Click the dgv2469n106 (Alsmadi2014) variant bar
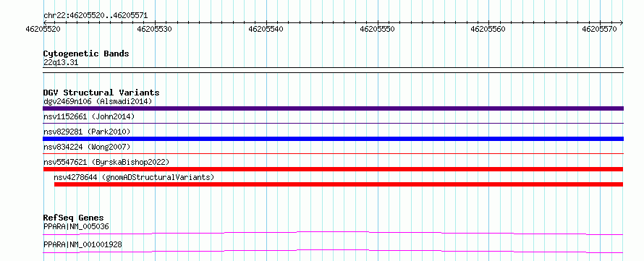This screenshot has width=644, height=261. [x=333, y=108]
